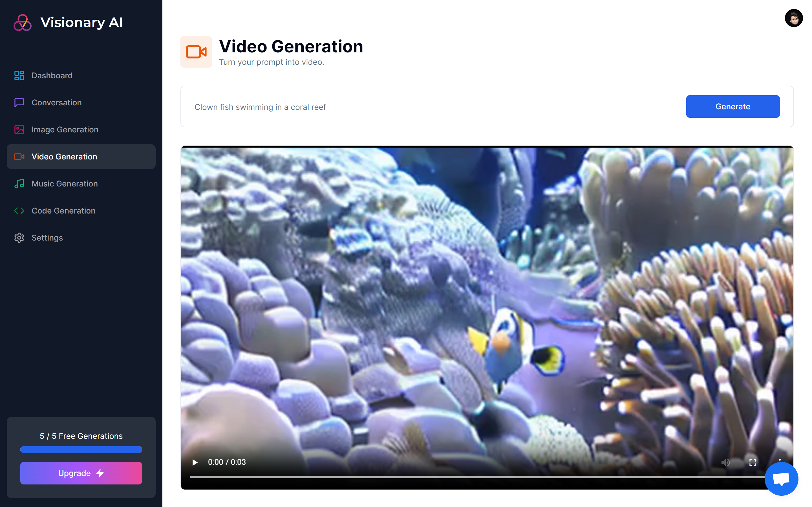
Task: Click the Conversation chat bubble icon
Action: [19, 102]
